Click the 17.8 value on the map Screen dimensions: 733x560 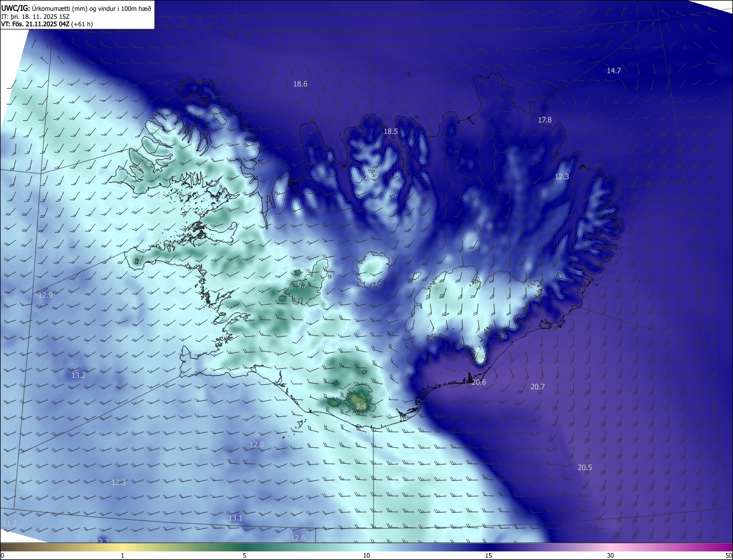coord(545,120)
